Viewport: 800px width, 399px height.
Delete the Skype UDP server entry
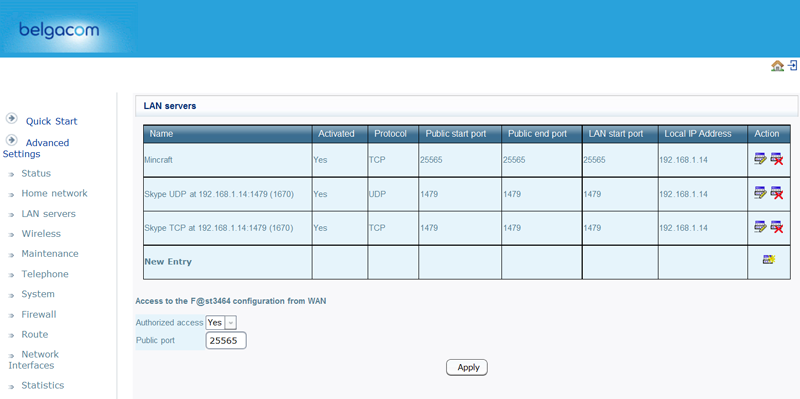coord(777,193)
